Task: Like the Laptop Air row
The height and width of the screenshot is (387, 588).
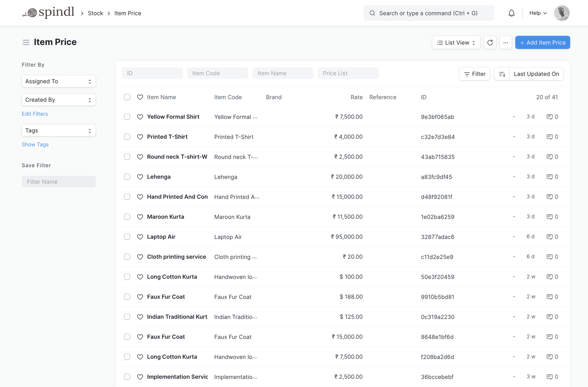Action: (x=140, y=237)
